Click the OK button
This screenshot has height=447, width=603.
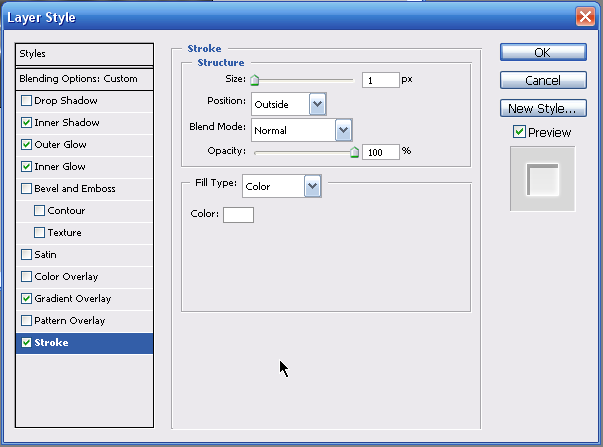coord(543,52)
